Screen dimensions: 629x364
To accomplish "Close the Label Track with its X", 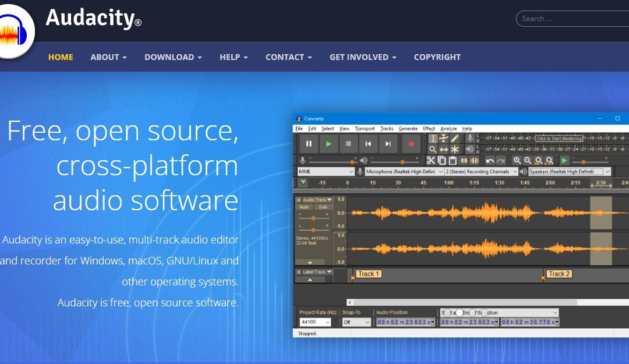I will (298, 272).
